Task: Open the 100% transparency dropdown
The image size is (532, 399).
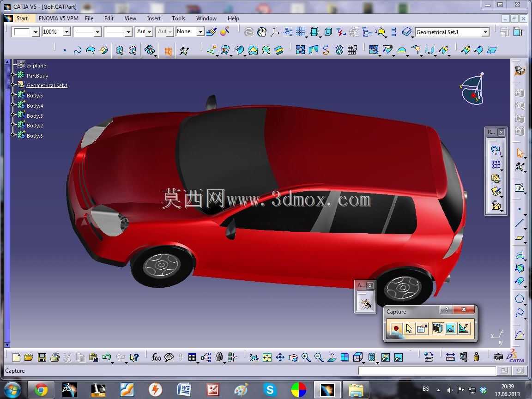Action: pyautogui.click(x=66, y=32)
